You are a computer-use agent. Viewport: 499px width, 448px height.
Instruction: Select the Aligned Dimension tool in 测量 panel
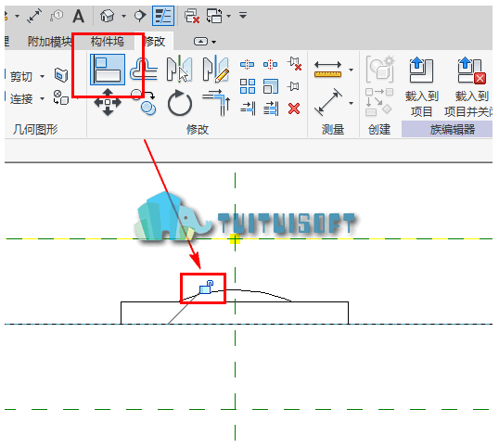coord(328,102)
